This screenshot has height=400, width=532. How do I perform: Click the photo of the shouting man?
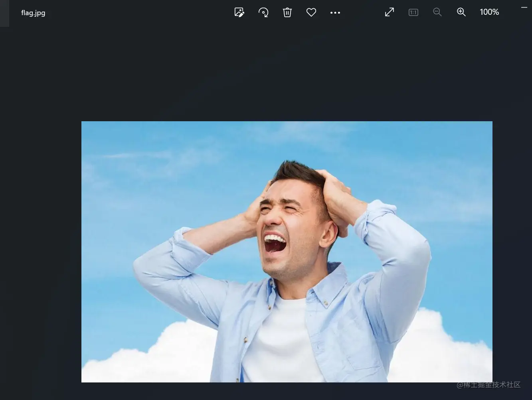tap(287, 252)
